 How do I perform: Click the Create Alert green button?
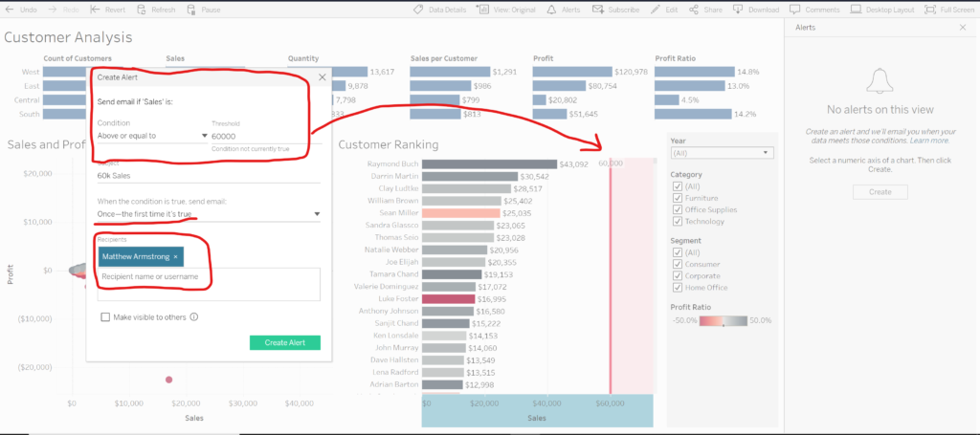(x=285, y=342)
